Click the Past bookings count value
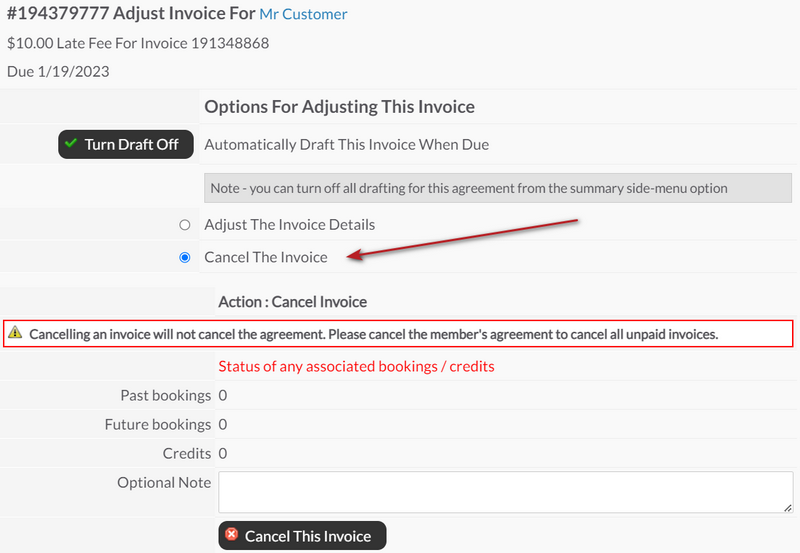Screen dimensions: 800x553 pyautogui.click(x=223, y=395)
